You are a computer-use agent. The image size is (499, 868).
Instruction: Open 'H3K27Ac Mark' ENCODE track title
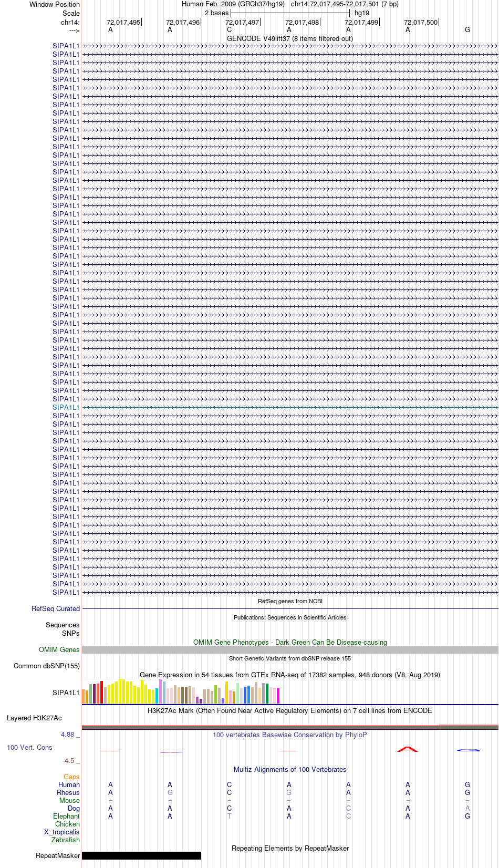pyautogui.click(x=290, y=710)
